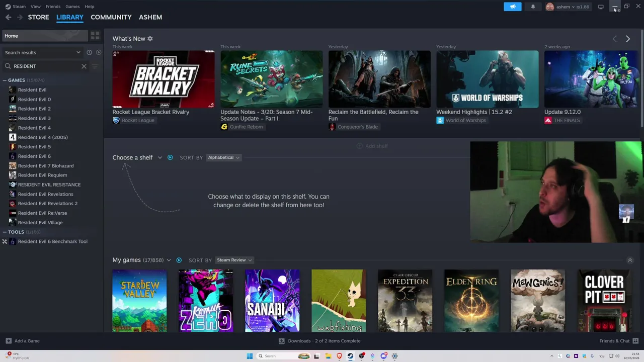Open advanced filter options icon
Image resolution: width=644 pixels, height=362 pixels.
pyautogui.click(x=95, y=66)
